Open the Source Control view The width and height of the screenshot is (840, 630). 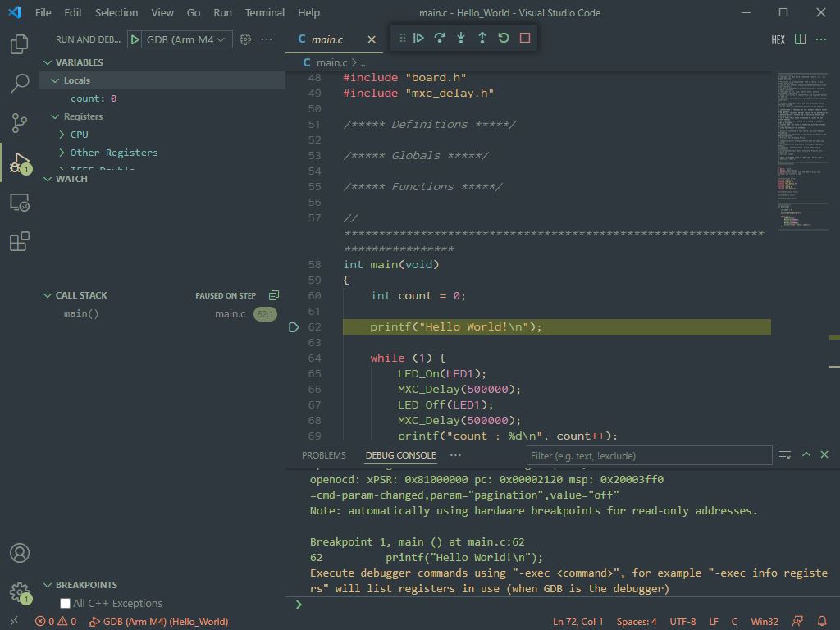(x=20, y=123)
